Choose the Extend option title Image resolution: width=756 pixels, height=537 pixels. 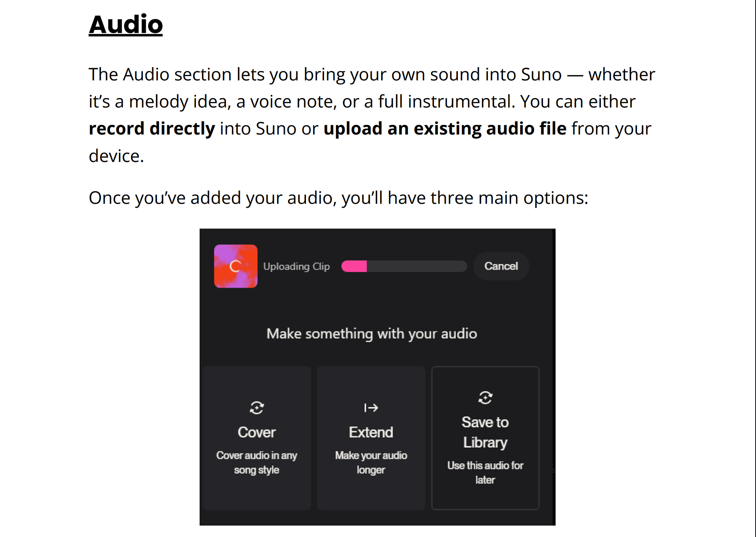tap(371, 432)
